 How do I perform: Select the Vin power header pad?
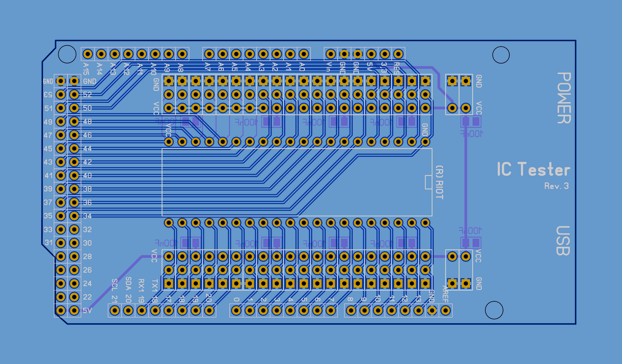click(331, 54)
